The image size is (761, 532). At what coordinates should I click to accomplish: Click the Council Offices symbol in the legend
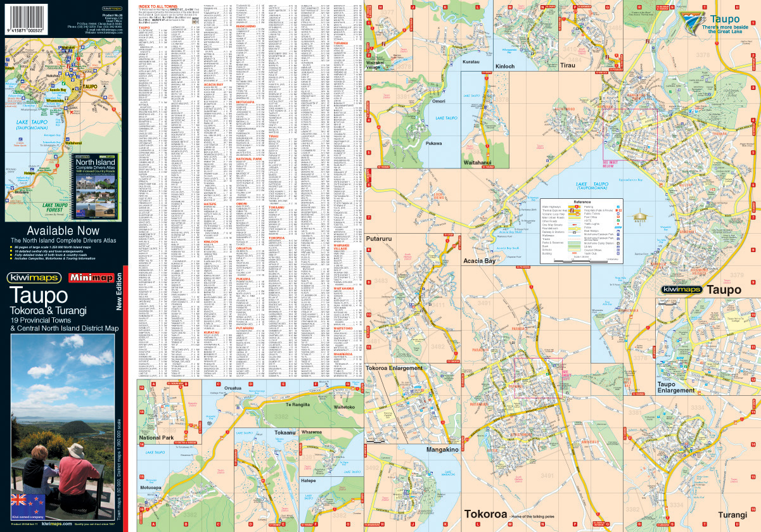[x=618, y=250]
